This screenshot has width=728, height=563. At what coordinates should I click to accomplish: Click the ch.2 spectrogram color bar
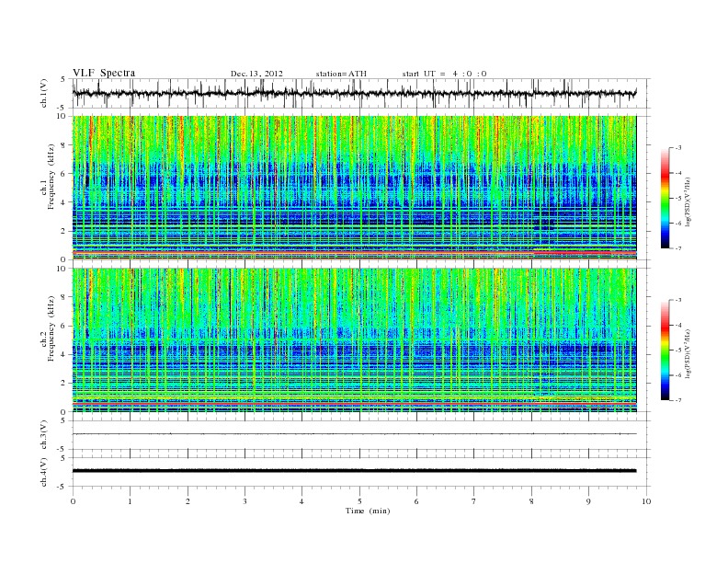(665, 350)
